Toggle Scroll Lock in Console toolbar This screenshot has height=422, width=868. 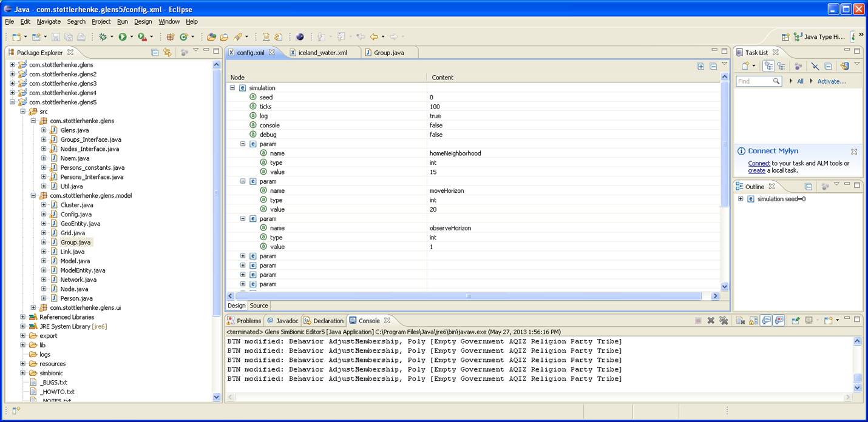click(753, 320)
